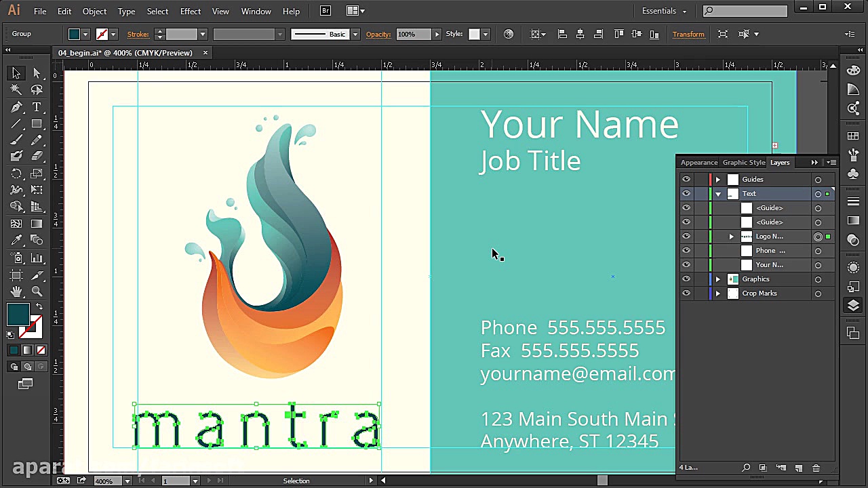Screen dimensions: 868x488
Task: Select the Rectangle tool
Action: click(x=37, y=123)
